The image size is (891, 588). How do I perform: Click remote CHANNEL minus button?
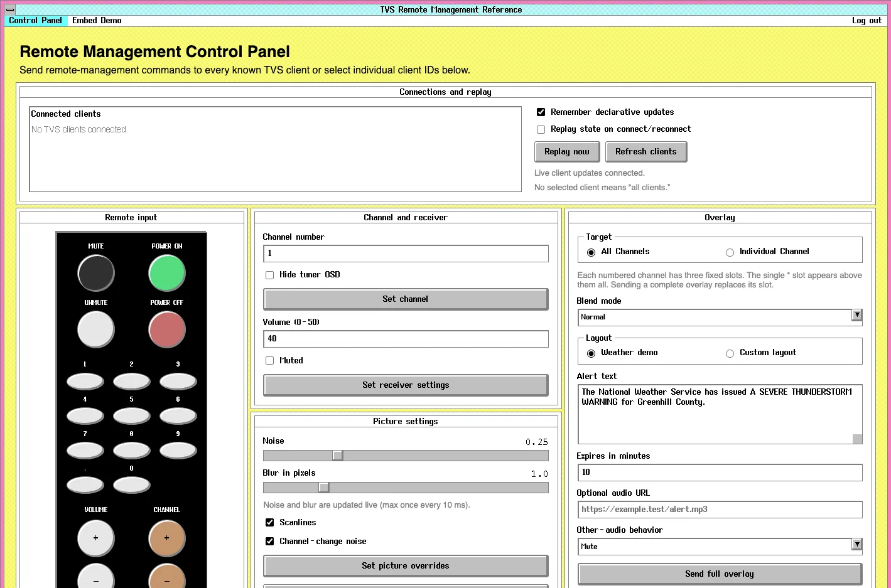pos(167,576)
